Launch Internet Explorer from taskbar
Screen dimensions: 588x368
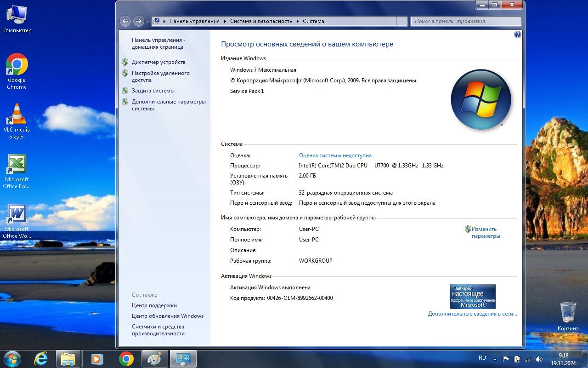[40, 359]
